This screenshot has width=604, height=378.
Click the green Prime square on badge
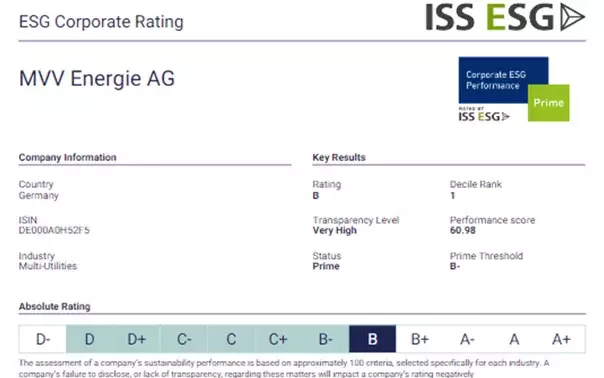point(549,103)
